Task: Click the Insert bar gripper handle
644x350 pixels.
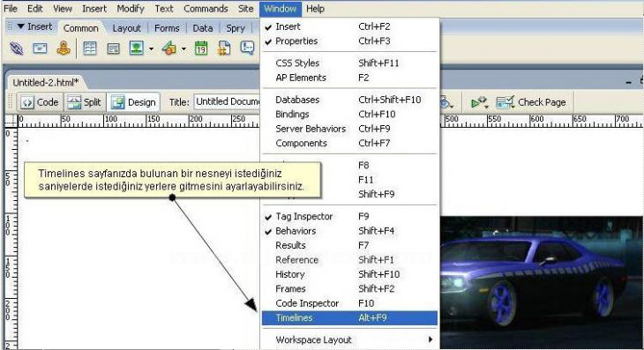Action: click(11, 26)
